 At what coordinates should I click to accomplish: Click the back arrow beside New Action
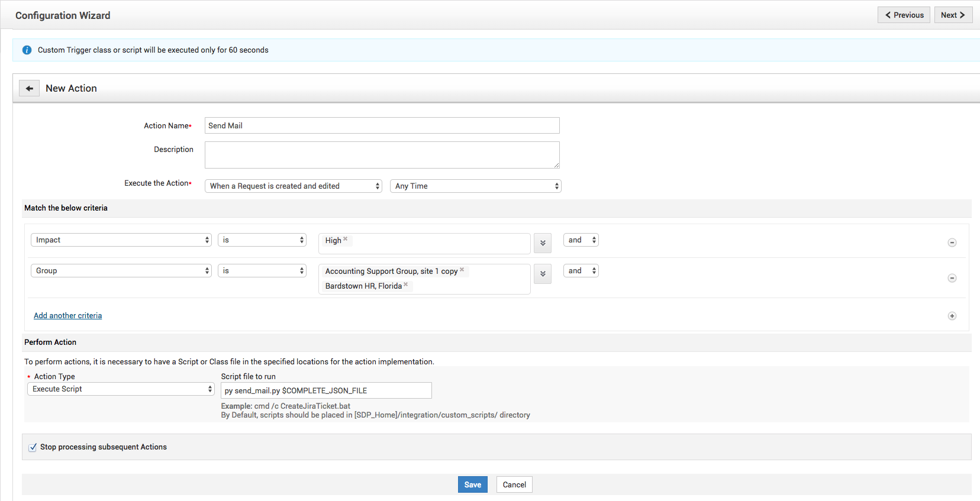pos(29,89)
